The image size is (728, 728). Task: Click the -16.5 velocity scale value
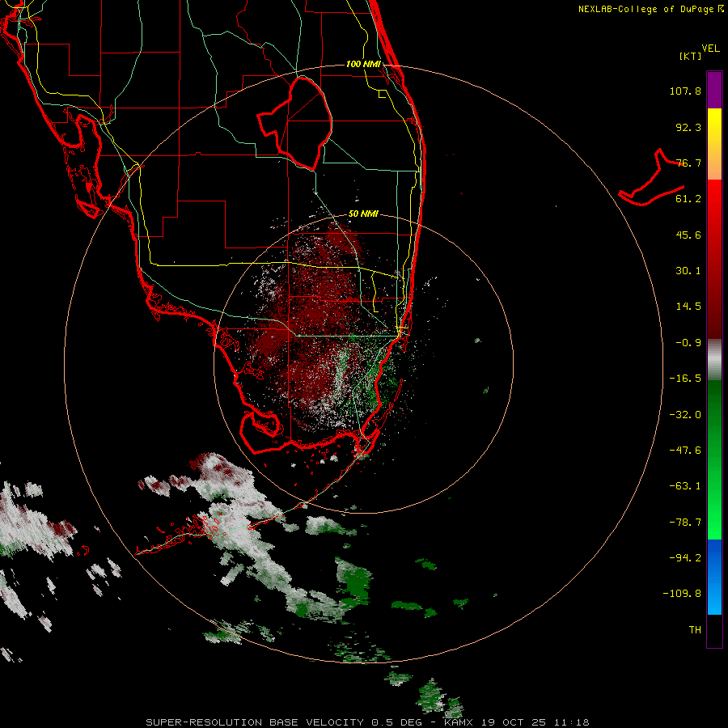(685, 379)
